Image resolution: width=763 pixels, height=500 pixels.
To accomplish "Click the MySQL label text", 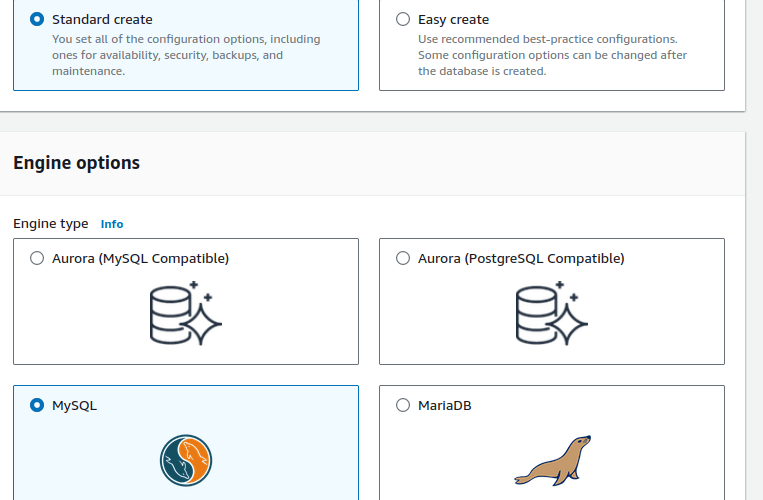I will 74,405.
